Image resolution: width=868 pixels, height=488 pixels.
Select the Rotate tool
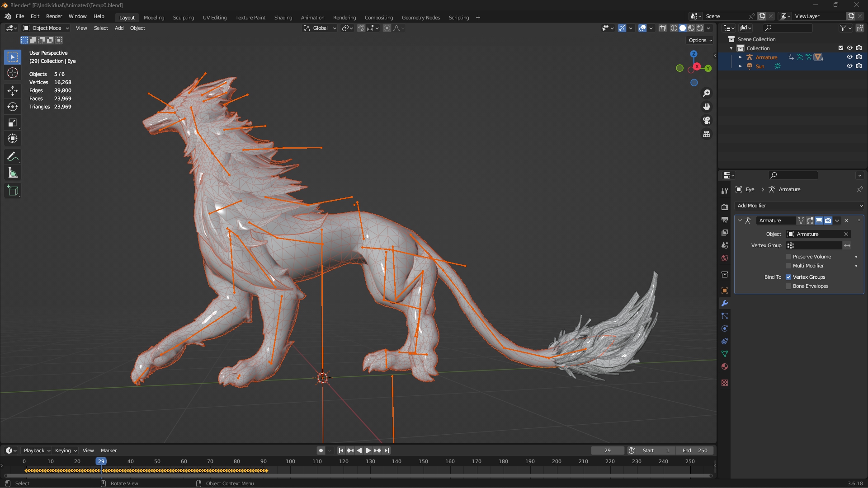click(x=13, y=107)
